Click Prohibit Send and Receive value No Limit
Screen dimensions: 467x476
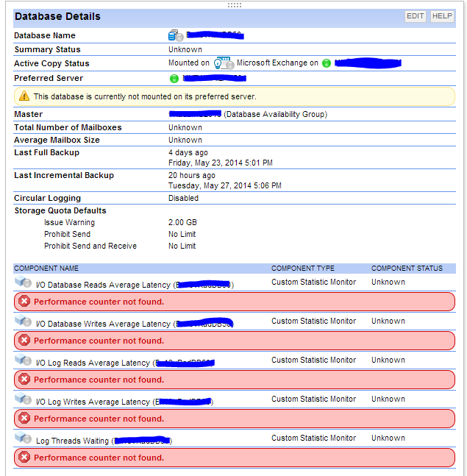click(x=182, y=246)
